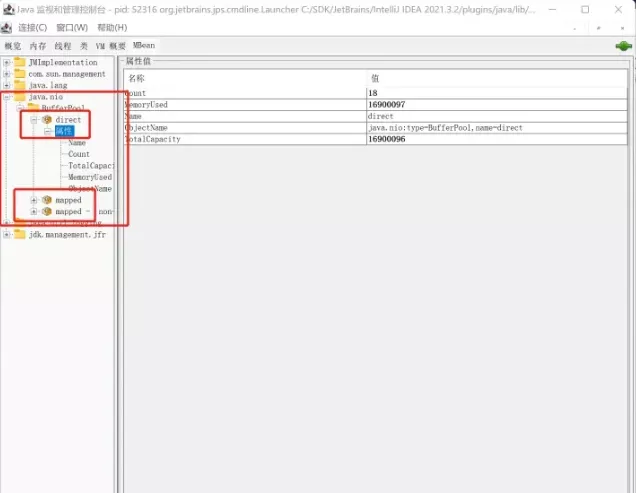The height and width of the screenshot is (493, 636).
Task: Expand the com.sun.management node
Action: point(6,74)
